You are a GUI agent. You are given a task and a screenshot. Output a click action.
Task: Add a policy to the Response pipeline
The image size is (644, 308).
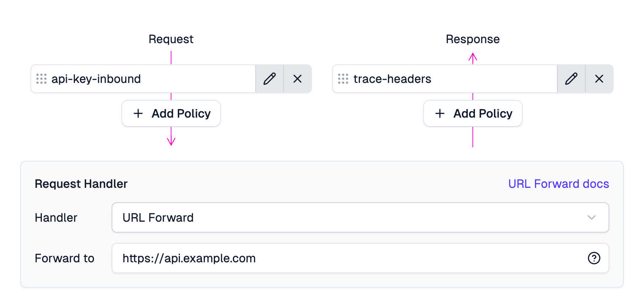(472, 113)
